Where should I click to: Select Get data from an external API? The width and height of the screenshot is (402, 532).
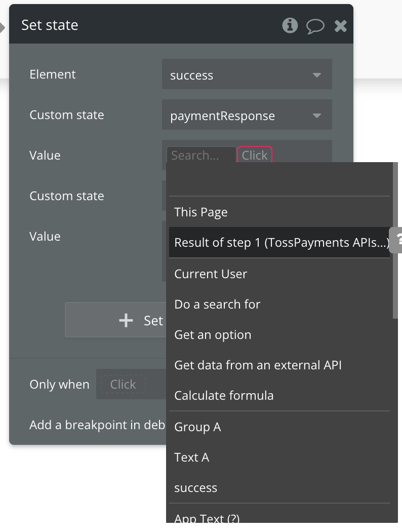tap(258, 365)
